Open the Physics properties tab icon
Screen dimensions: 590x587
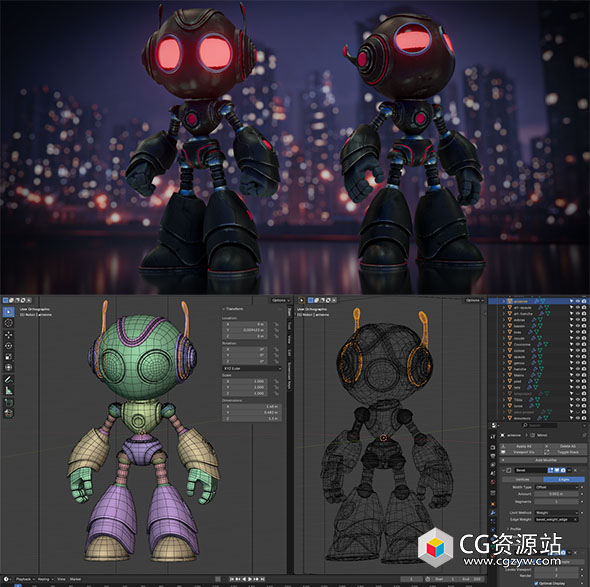[493, 530]
